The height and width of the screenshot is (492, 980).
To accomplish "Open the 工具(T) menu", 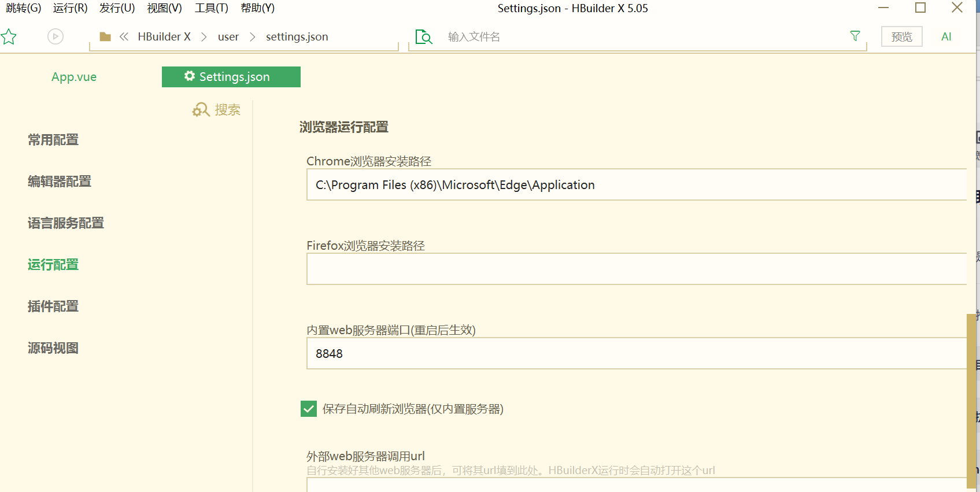I will coord(212,8).
